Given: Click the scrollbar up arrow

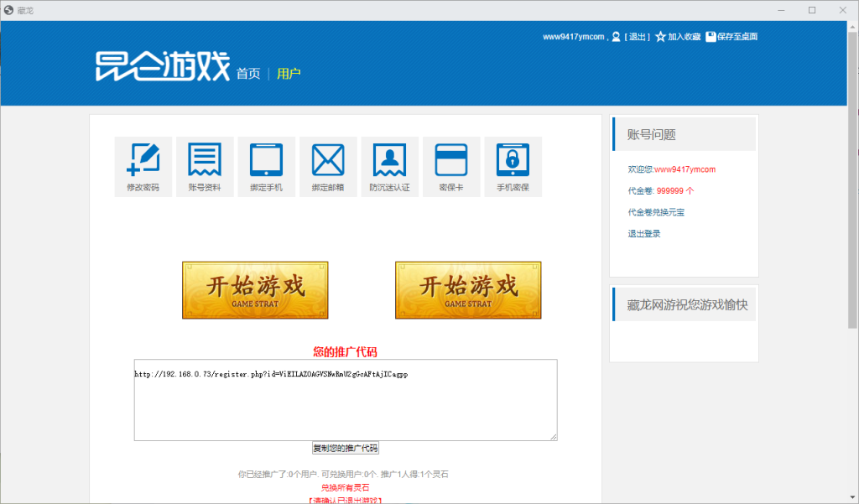Looking at the screenshot, I should point(853,26).
